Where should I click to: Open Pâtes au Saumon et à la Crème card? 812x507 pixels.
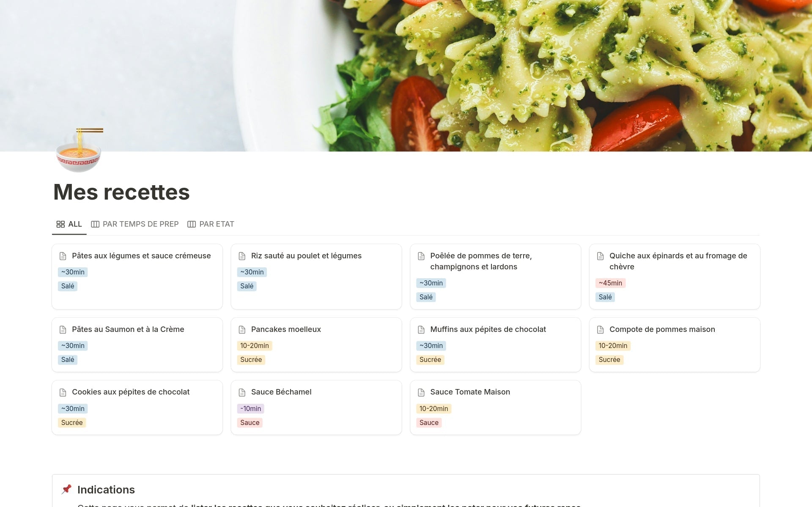128,329
